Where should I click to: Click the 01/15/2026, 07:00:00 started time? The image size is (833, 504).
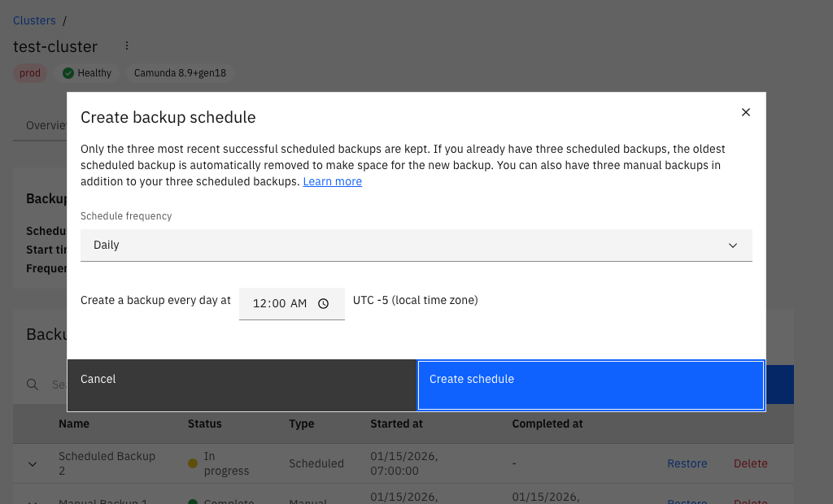(x=403, y=463)
